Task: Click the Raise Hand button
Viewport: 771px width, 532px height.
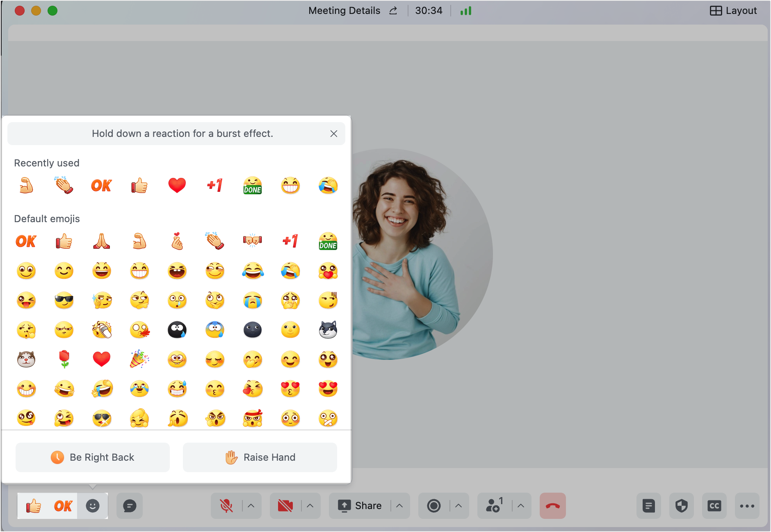Action: pyautogui.click(x=260, y=457)
